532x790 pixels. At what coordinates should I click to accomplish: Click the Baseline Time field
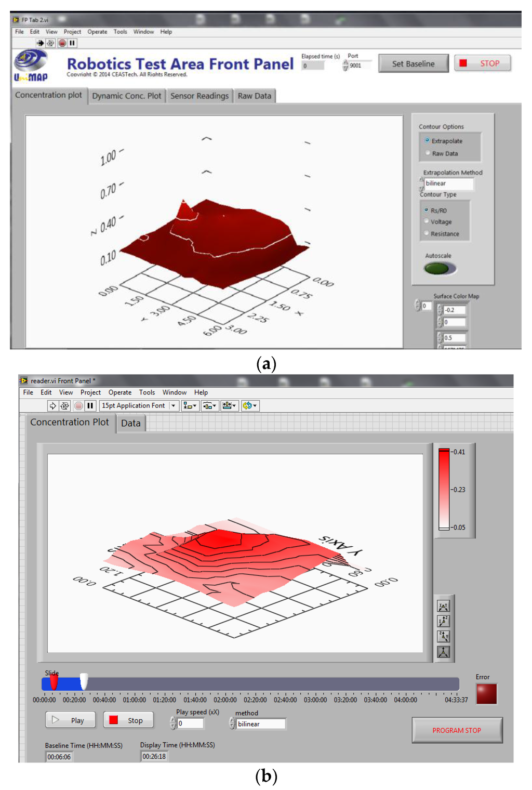tap(59, 757)
